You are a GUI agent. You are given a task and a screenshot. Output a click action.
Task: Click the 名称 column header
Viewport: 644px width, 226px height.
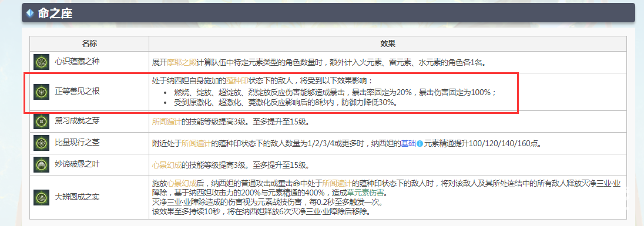[x=89, y=43]
